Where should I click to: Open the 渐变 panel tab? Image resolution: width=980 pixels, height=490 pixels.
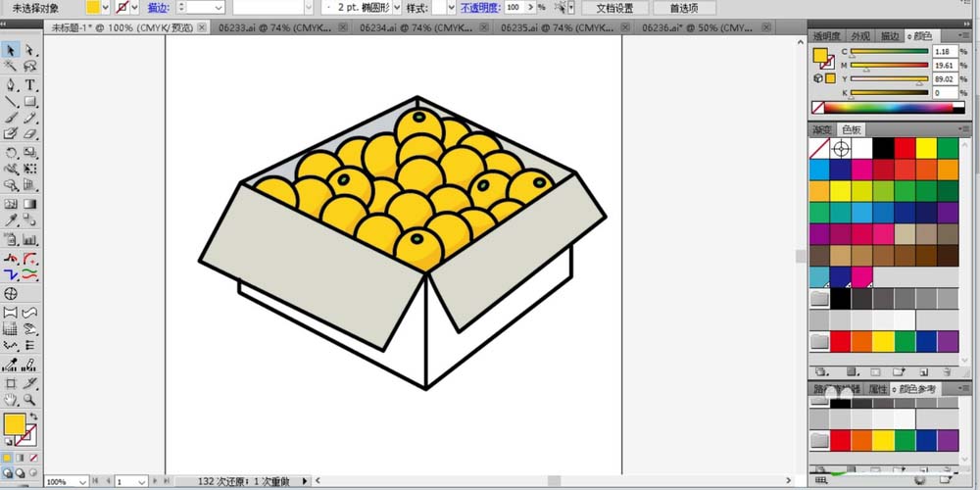click(821, 129)
